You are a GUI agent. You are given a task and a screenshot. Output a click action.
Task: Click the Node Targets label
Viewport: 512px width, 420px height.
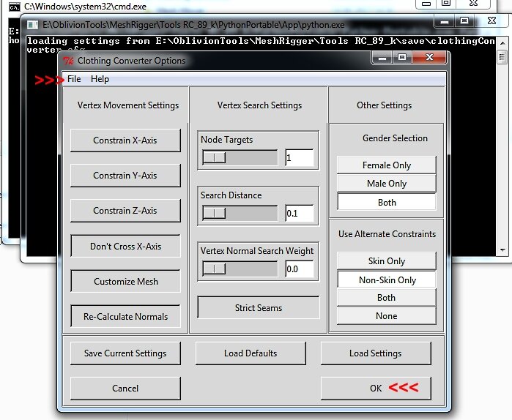click(226, 140)
